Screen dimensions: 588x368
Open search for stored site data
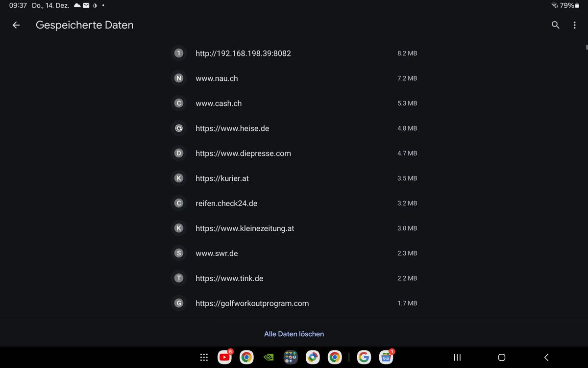(555, 25)
